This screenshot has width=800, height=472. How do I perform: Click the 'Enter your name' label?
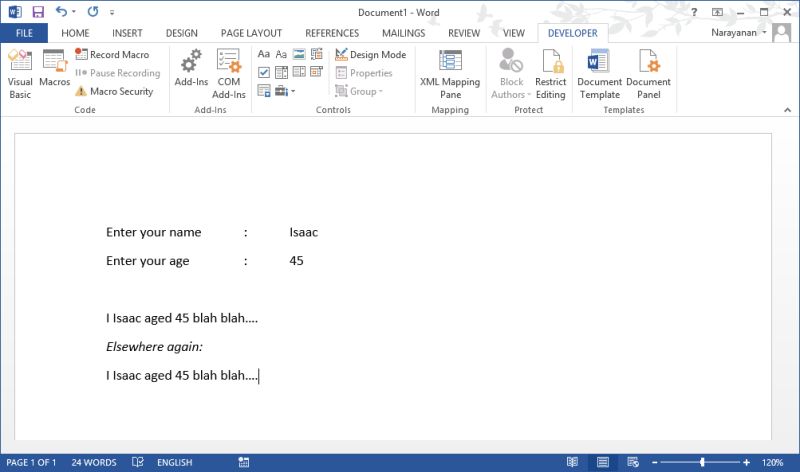[x=154, y=232]
